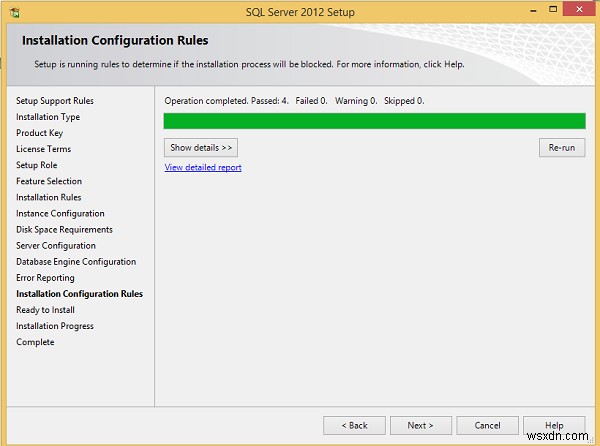The width and height of the screenshot is (600, 446).
Task: Select the Instance Configuration step
Action: [60, 213]
